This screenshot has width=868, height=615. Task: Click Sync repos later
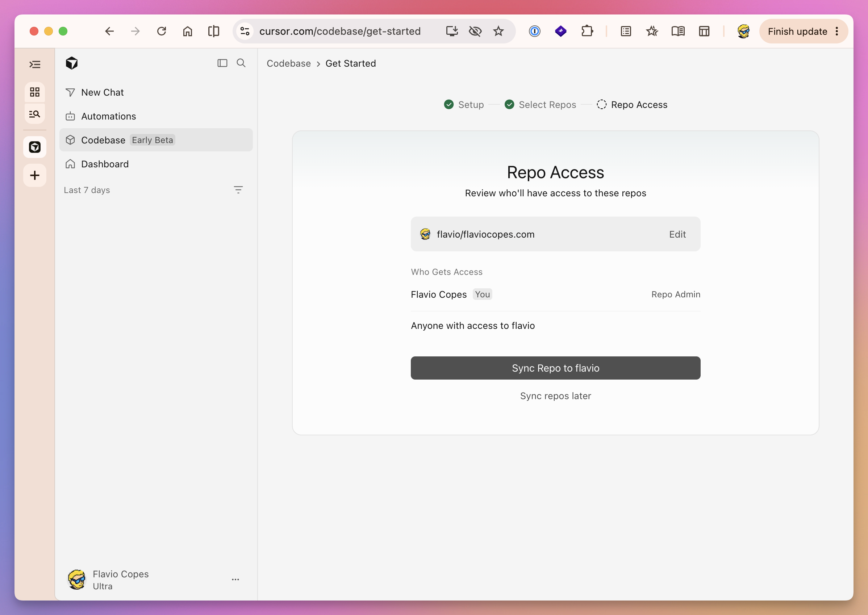pos(556,396)
